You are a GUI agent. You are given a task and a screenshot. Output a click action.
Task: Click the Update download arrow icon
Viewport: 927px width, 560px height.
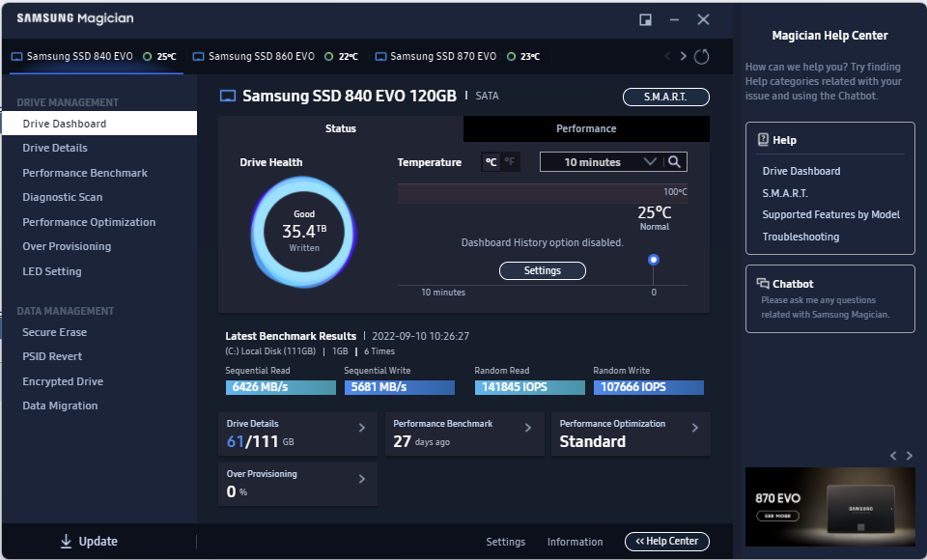click(x=67, y=541)
